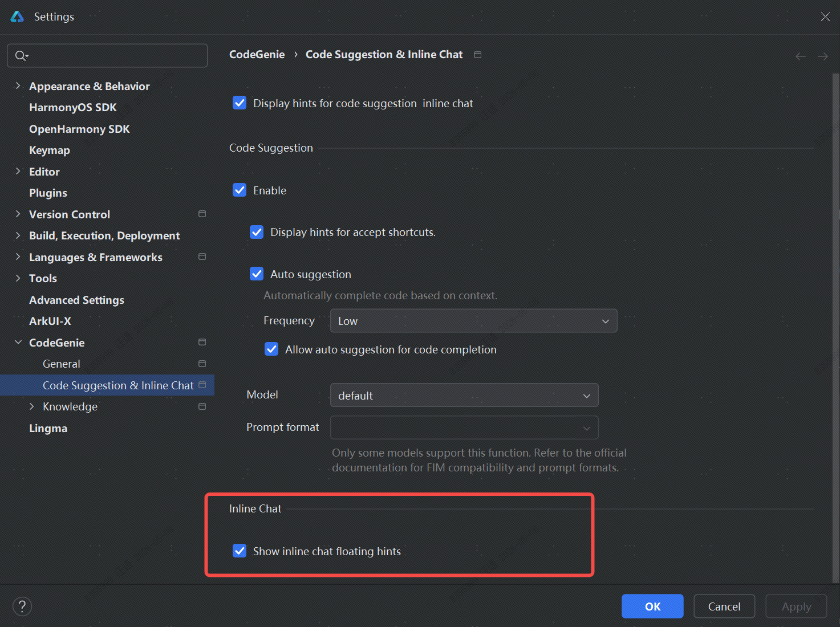
Task: Click the Cancel button
Action: [724, 606]
